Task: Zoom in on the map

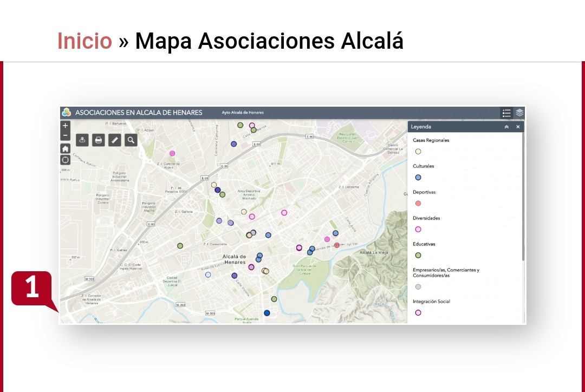Action: pos(66,125)
